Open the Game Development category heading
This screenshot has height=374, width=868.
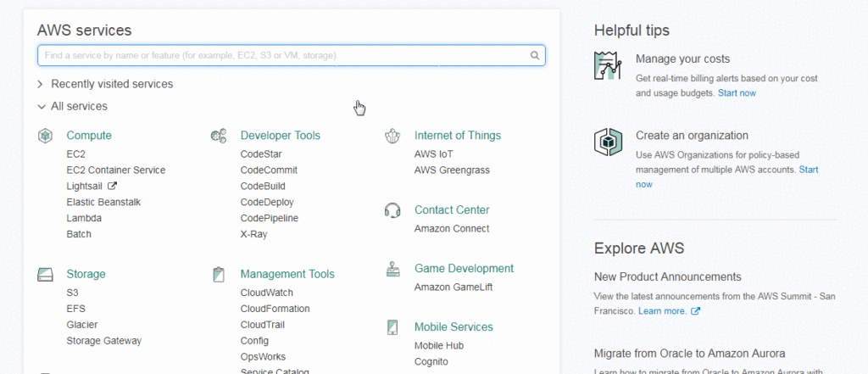tap(465, 269)
